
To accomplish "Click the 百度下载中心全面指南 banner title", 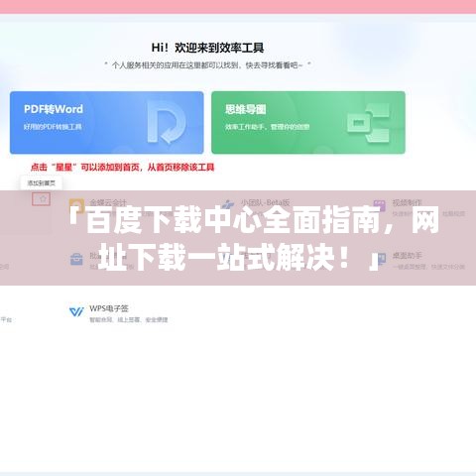I will 254,238.
